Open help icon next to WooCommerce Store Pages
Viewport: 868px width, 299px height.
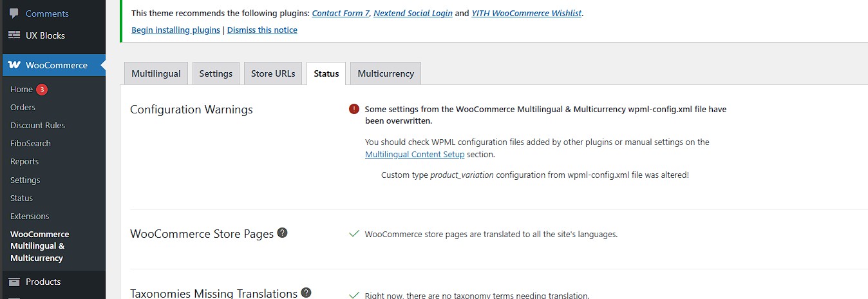(x=282, y=233)
